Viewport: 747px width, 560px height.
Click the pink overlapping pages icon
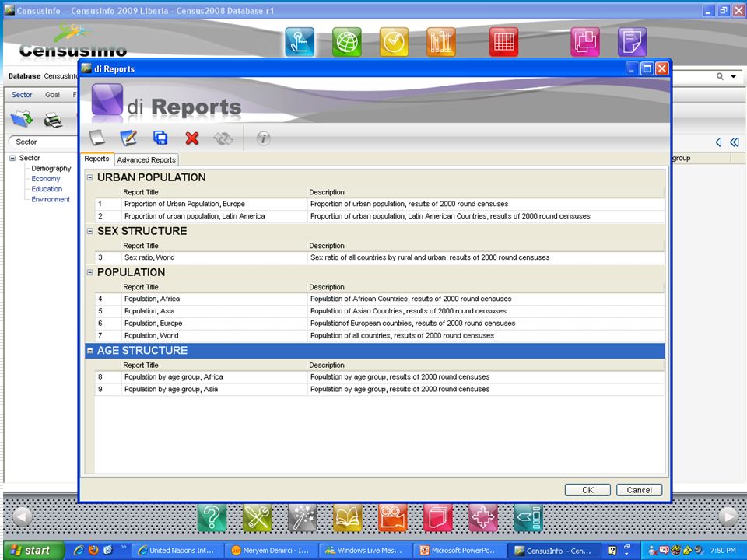point(585,42)
